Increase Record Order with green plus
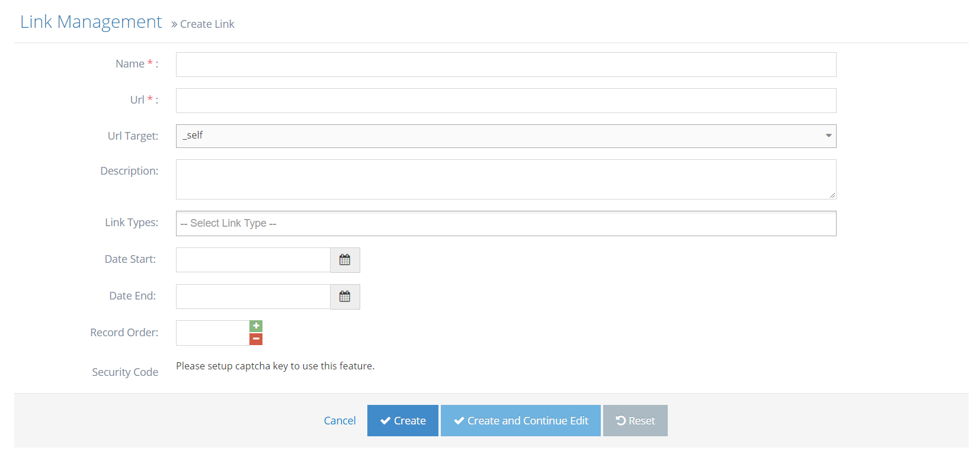The width and height of the screenshot is (980, 457). [x=256, y=326]
